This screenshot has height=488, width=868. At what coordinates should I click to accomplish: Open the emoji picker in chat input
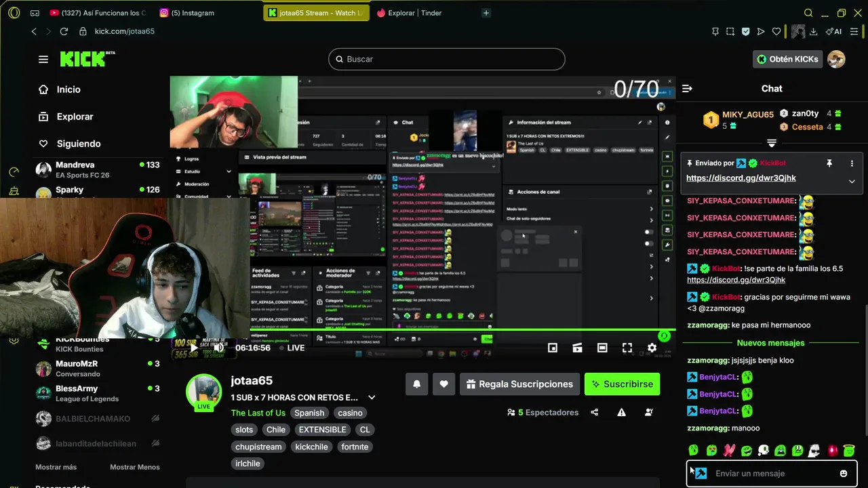click(844, 474)
